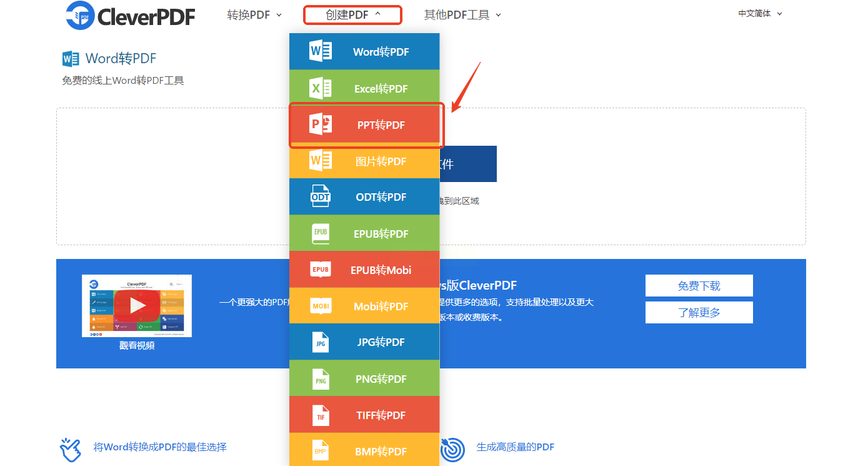868x466 pixels.
Task: Play the CleverPDF video thumbnail
Action: coord(137,305)
